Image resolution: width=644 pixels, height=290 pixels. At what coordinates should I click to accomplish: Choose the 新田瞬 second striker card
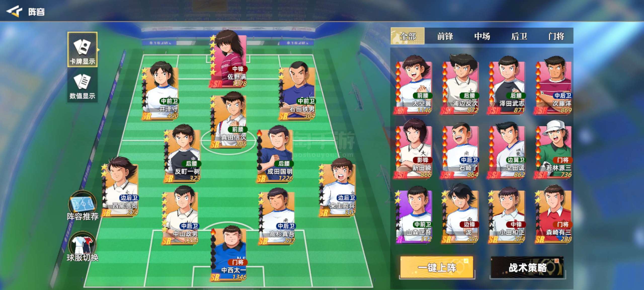414,150
